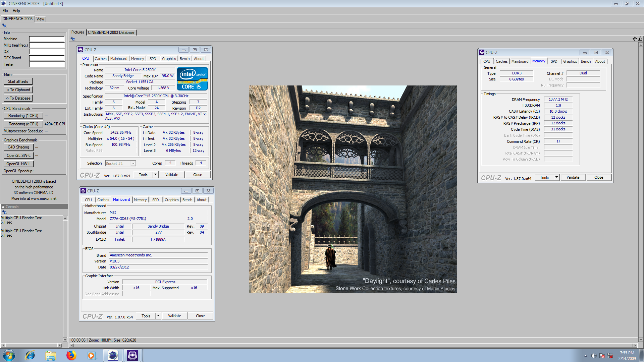
Task: Open the Help menu
Action: point(16,11)
